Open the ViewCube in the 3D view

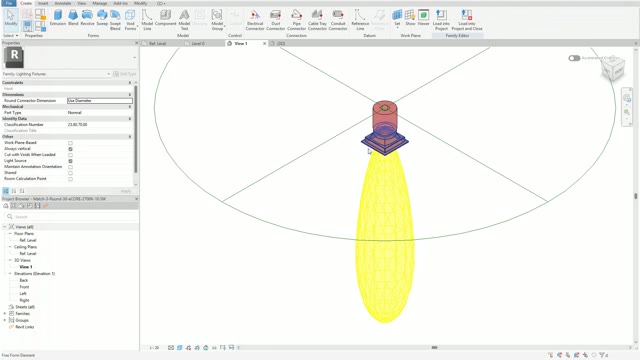click(x=613, y=70)
